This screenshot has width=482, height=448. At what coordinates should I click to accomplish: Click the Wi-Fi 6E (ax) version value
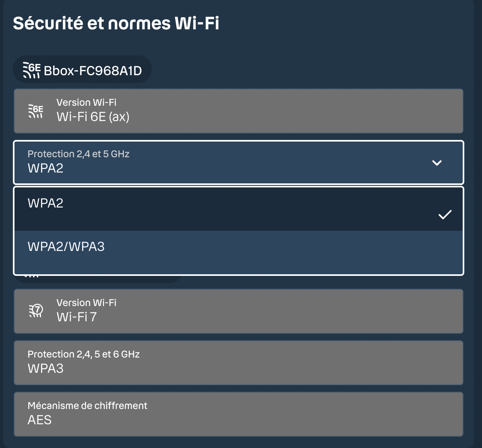click(x=93, y=117)
